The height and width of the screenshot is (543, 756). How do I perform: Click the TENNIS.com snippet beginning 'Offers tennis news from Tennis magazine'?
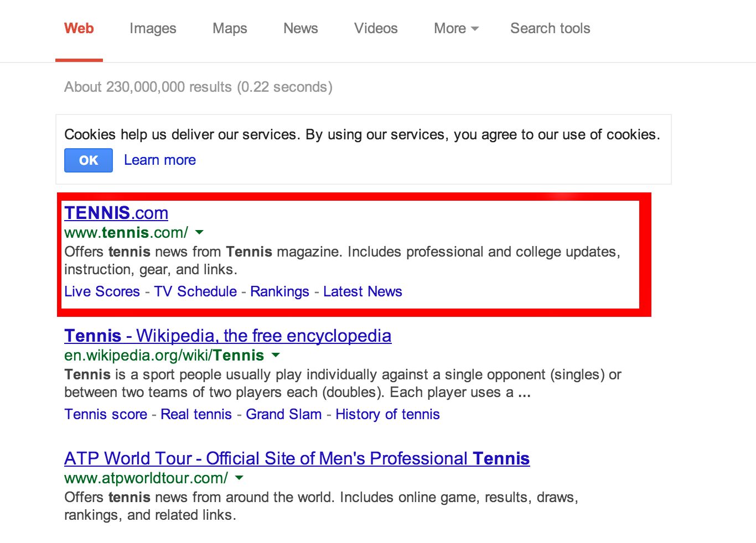(x=342, y=260)
